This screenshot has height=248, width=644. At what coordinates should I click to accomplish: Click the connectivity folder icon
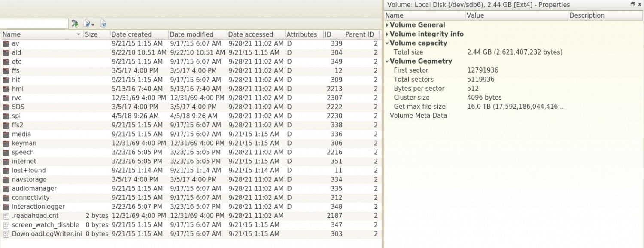[x=6, y=197]
